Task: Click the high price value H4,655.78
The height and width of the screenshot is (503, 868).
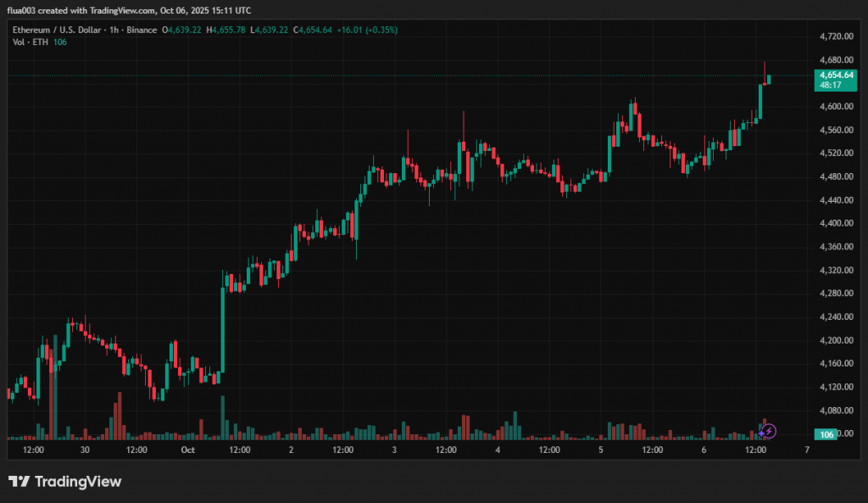Action: coord(225,30)
